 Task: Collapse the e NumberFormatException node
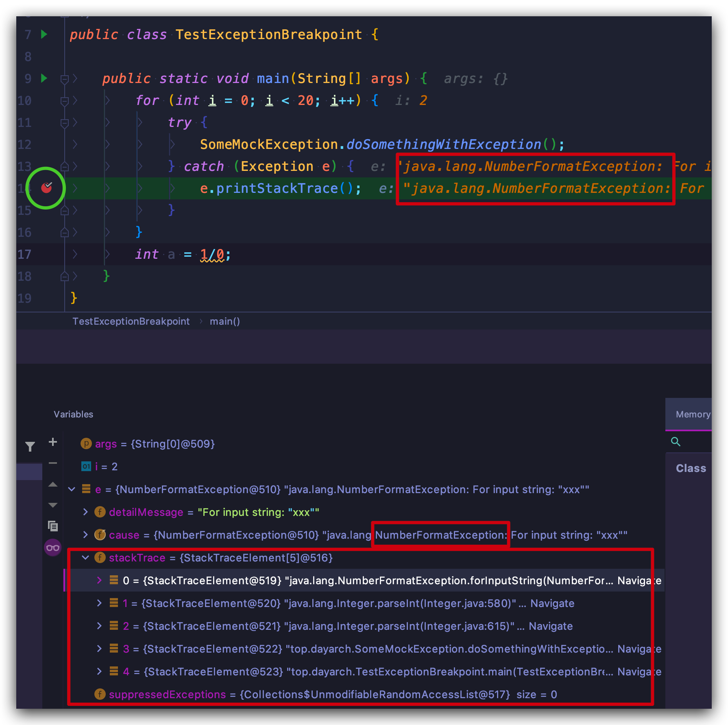pos(72,489)
